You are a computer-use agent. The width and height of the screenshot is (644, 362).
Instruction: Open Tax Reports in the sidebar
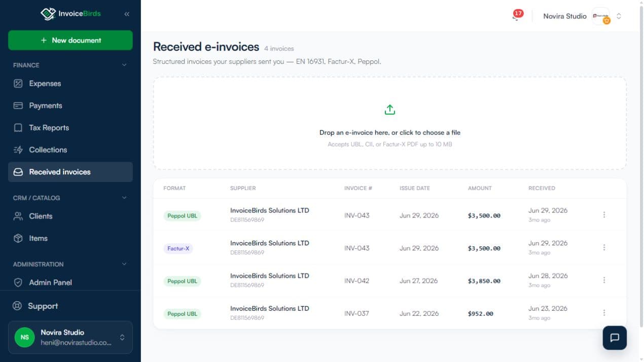70,128
